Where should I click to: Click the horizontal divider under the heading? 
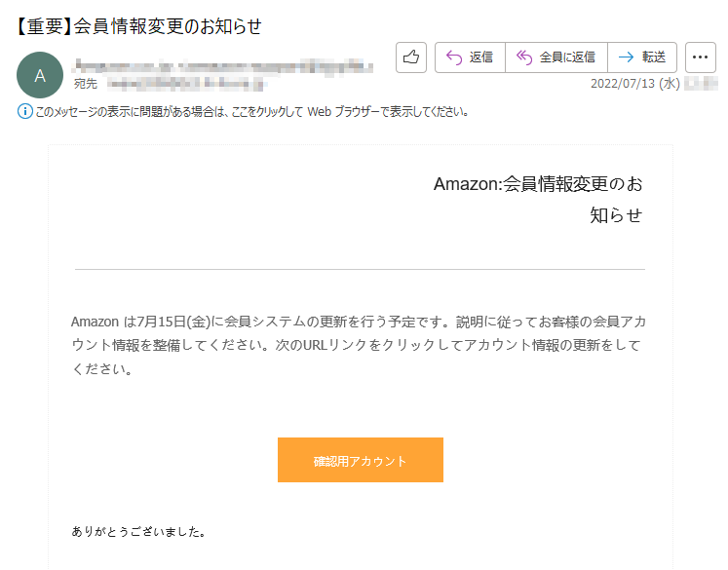[x=360, y=269]
